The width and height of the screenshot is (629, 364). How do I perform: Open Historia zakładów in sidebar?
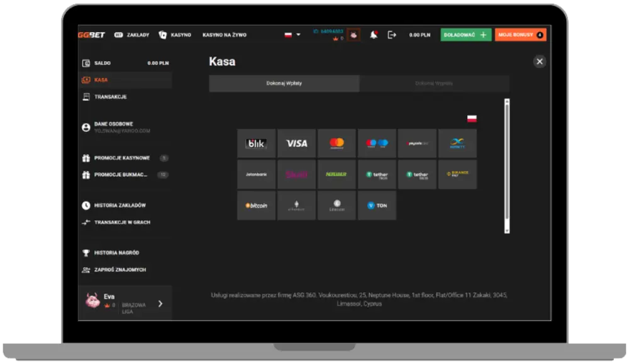(125, 205)
